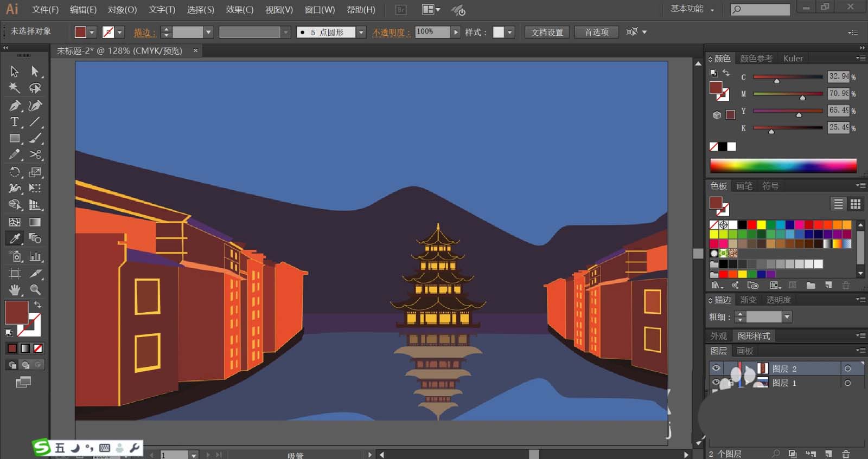
Task: Switch to the 画板 tab
Action: pos(745,351)
